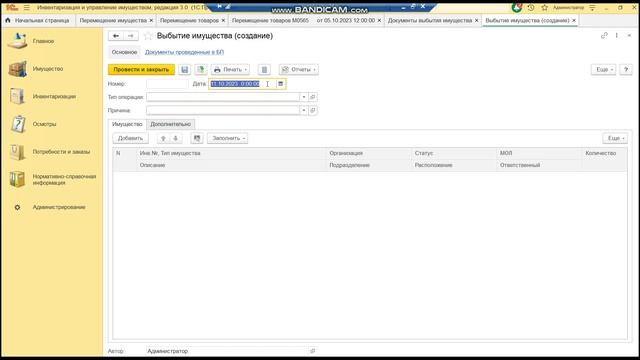The image size is (640, 360).
Task: Save document with the floppy disk icon
Action: (x=184, y=70)
